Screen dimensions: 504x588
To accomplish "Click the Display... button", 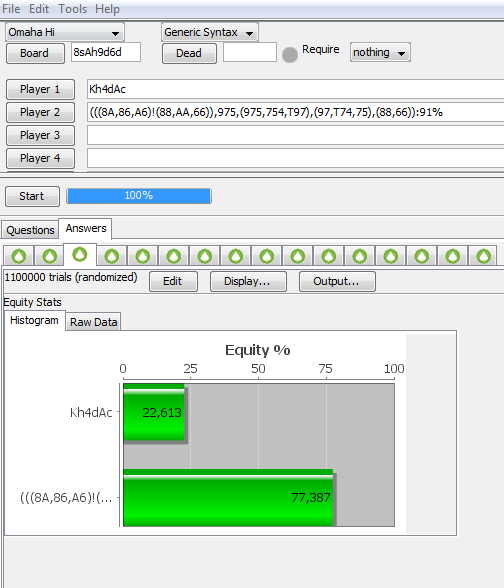I will [248, 281].
